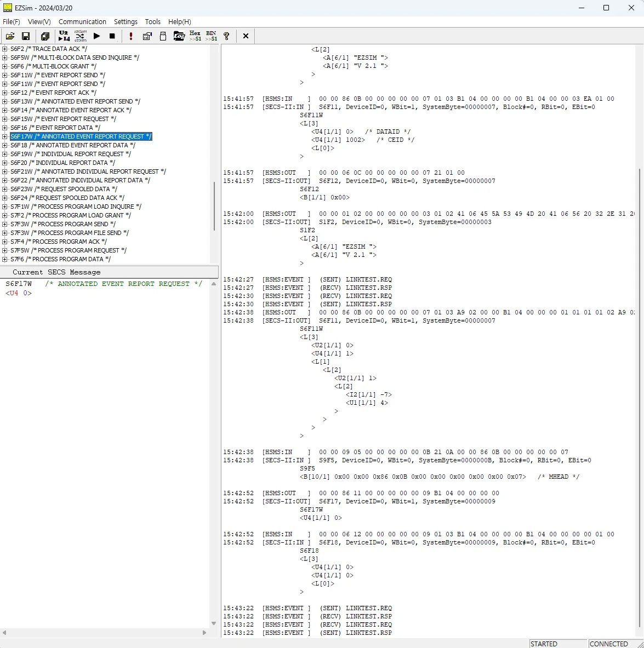The height and width of the screenshot is (648, 644).
Task: Expand the S6F23W REQUEST SPOOLED DATA node
Action: 4,189
